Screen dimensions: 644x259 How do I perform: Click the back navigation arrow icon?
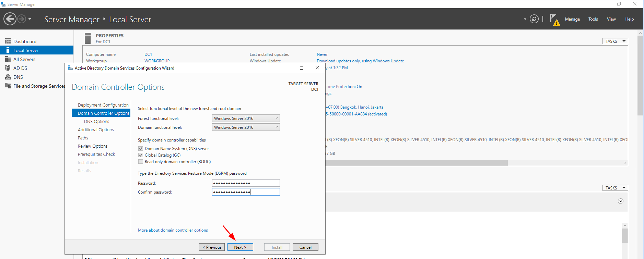tap(10, 19)
